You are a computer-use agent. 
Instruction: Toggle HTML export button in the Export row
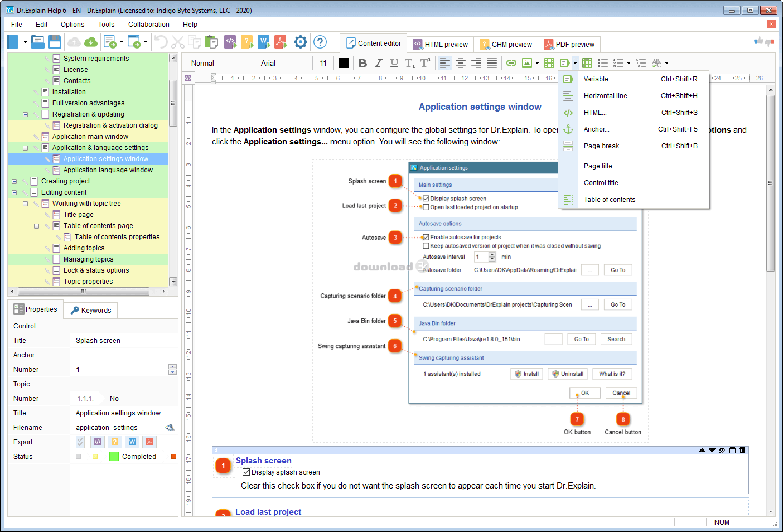coord(98,442)
